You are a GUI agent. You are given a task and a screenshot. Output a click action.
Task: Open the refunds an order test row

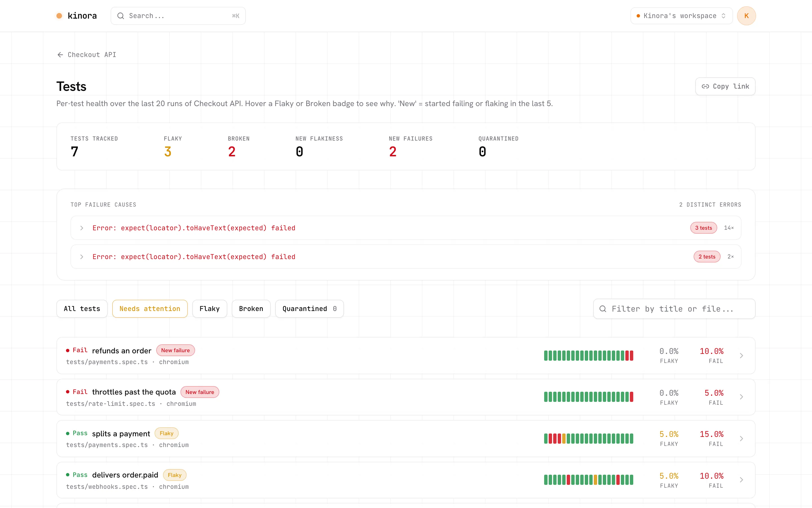406,356
